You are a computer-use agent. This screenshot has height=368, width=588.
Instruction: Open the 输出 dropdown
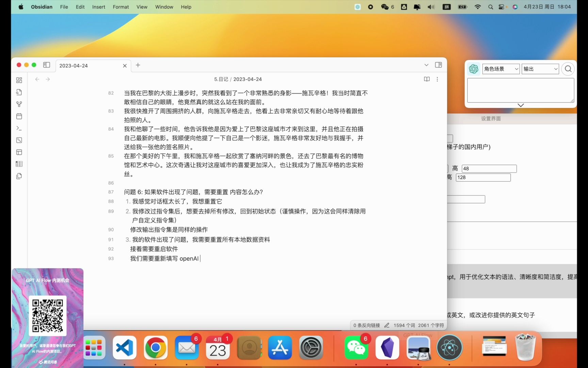pyautogui.click(x=540, y=69)
